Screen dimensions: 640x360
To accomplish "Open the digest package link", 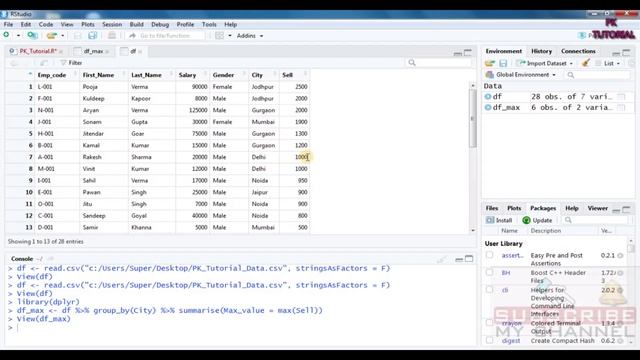I will [x=511, y=341].
